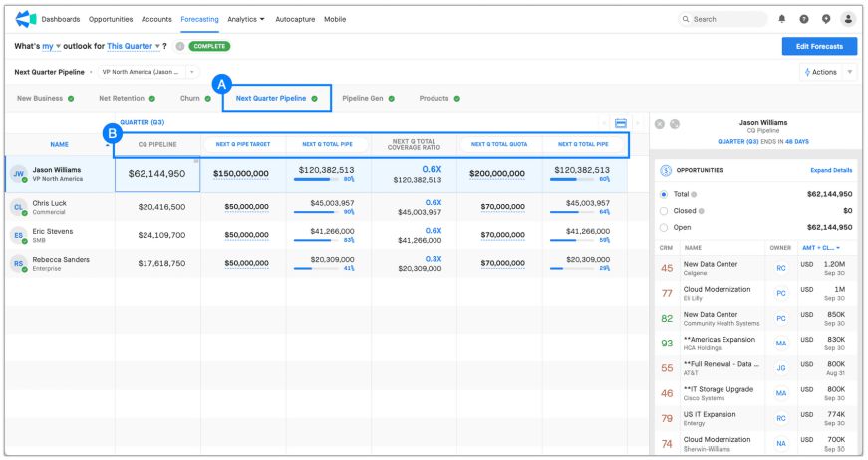
Task: Open Autocapture in the top navigation
Action: [295, 19]
